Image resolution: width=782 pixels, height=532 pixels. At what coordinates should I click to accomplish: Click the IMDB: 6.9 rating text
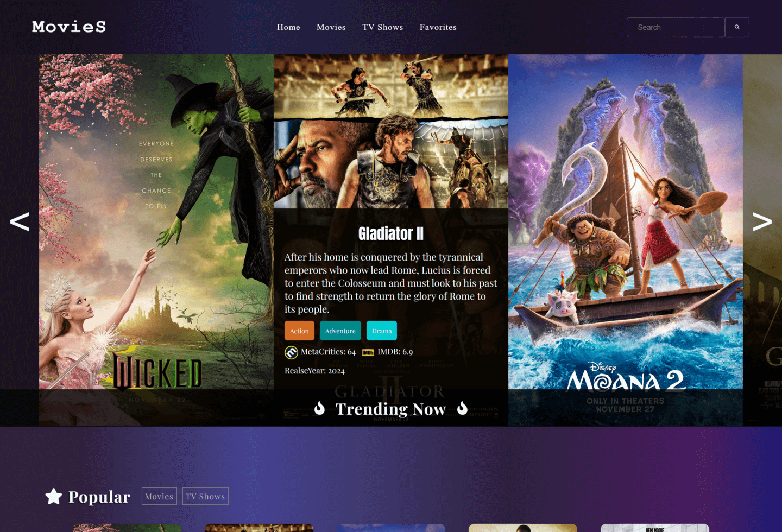tap(395, 352)
